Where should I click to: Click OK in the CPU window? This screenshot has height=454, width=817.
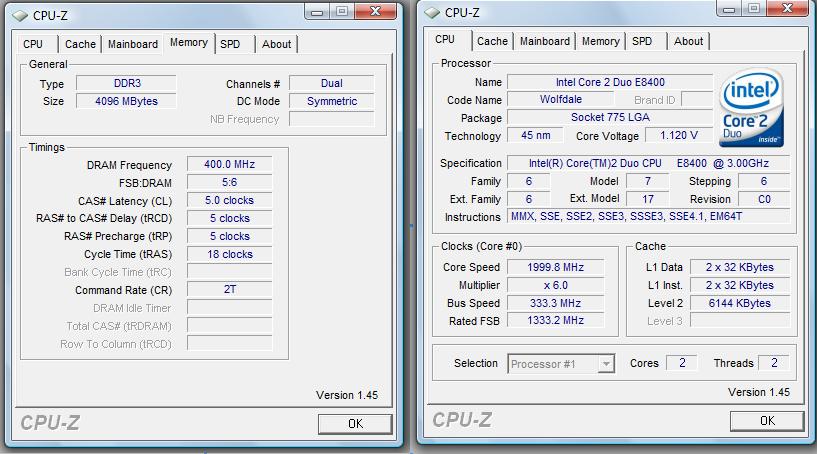767,421
